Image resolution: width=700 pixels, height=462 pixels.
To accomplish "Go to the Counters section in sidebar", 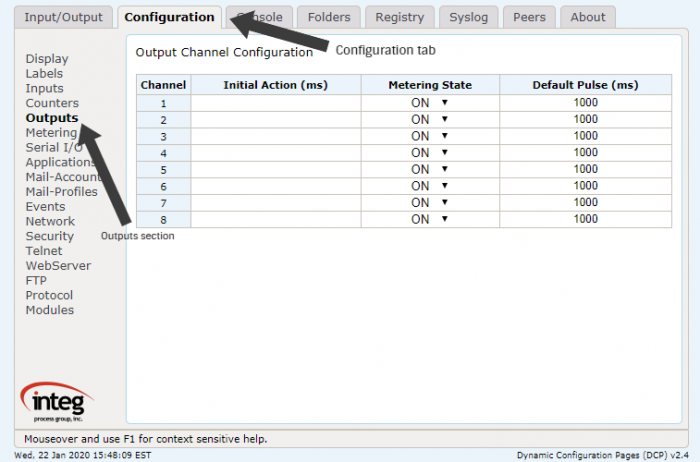I will pos(52,103).
